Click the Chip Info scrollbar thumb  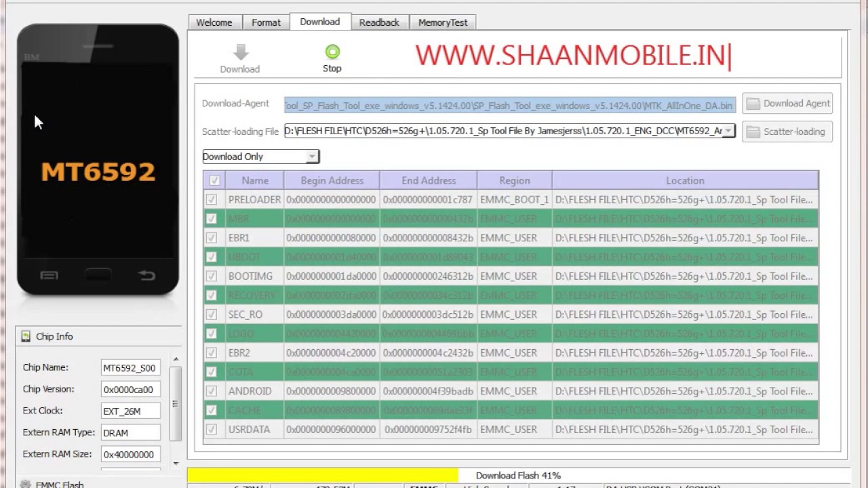coord(176,403)
